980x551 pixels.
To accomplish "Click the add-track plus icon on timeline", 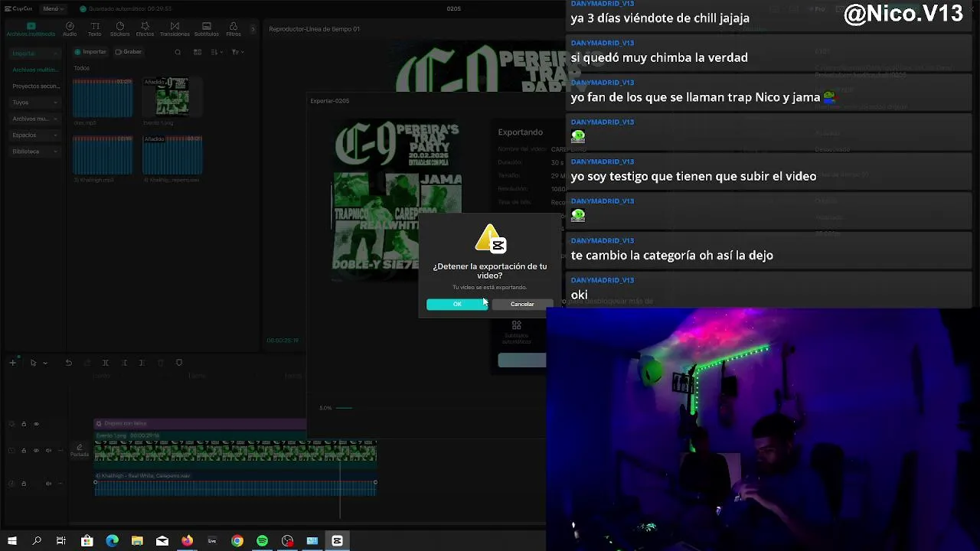I will click(x=12, y=363).
